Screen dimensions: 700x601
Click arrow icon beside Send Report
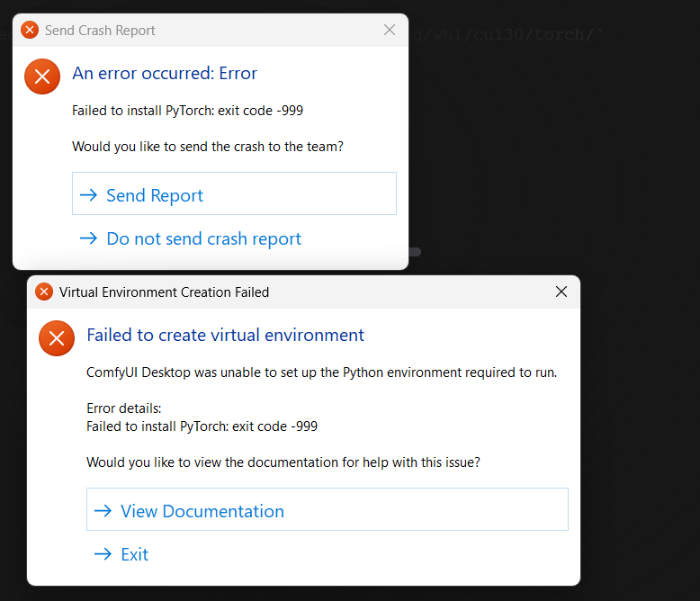[x=88, y=195]
